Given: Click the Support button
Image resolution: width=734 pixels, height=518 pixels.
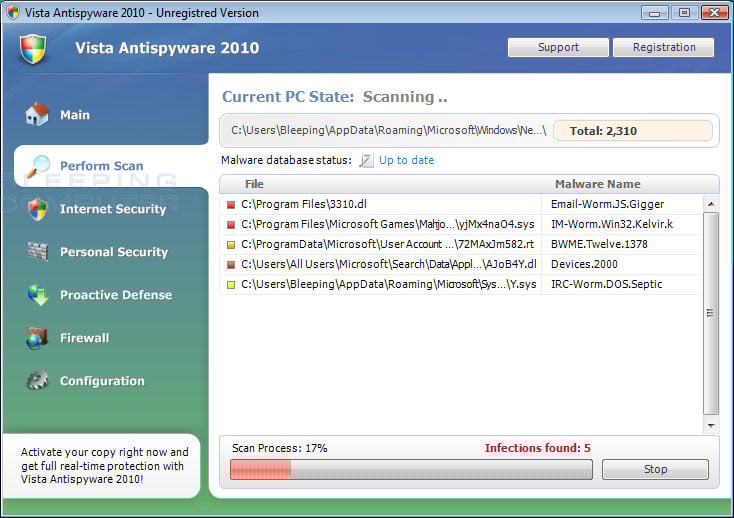Looking at the screenshot, I should point(558,48).
